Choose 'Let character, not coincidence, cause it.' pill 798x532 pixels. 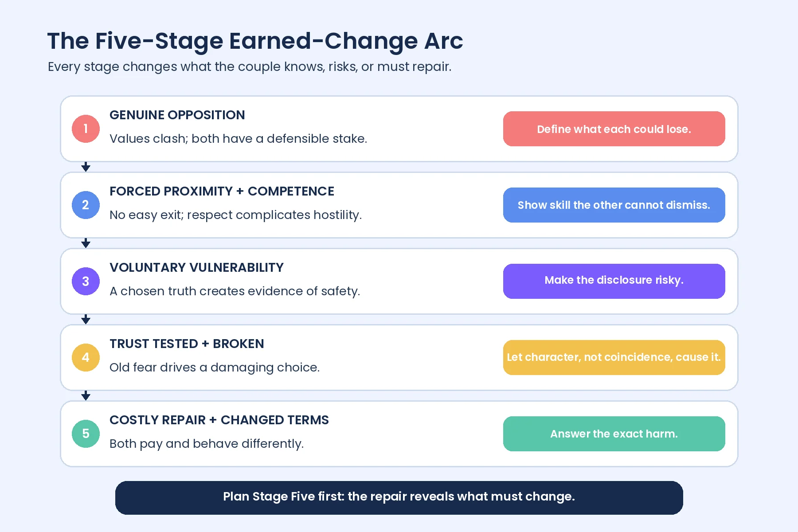pyautogui.click(x=614, y=357)
